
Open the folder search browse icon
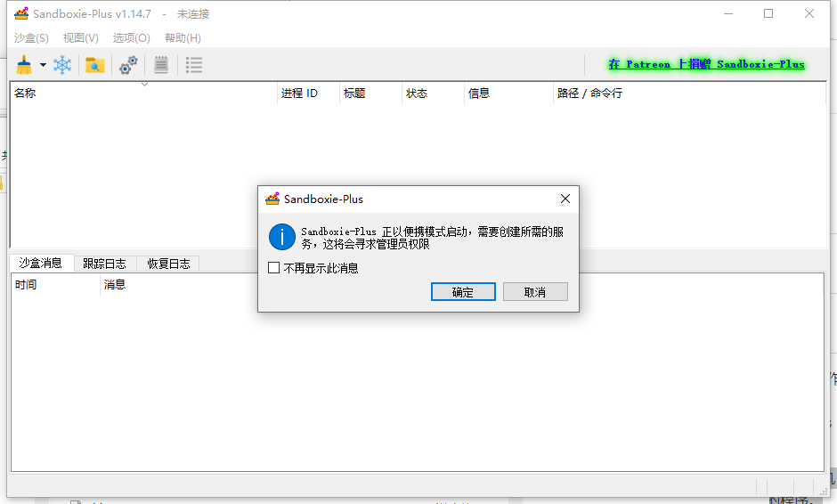95,65
